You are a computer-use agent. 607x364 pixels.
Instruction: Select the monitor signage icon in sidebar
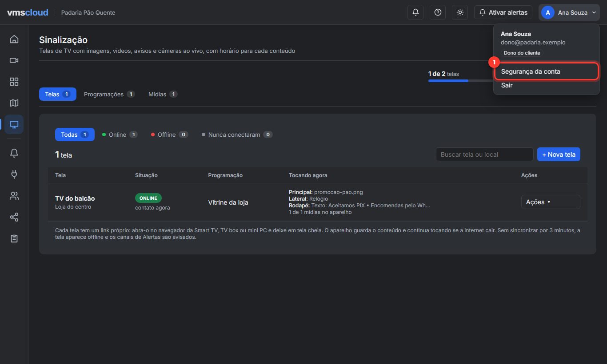click(x=14, y=125)
